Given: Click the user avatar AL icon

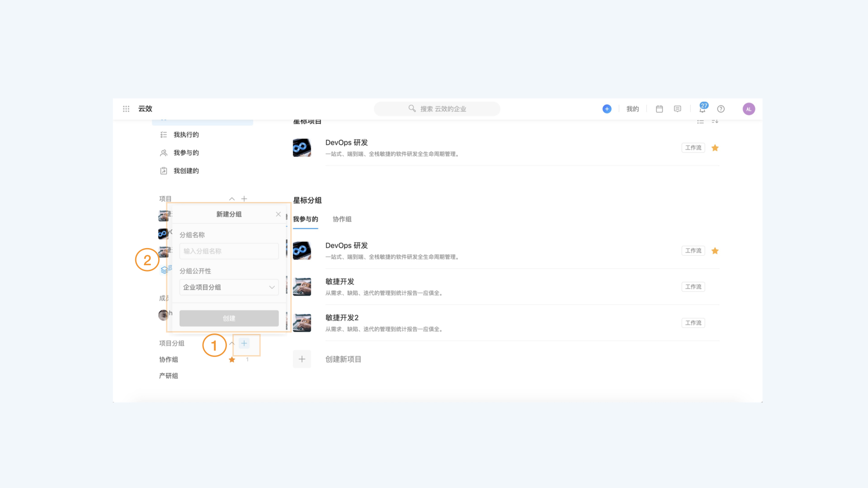Looking at the screenshot, I should coord(749,108).
